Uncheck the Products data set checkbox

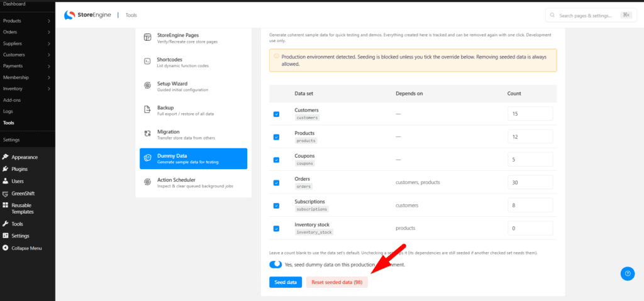point(277,137)
